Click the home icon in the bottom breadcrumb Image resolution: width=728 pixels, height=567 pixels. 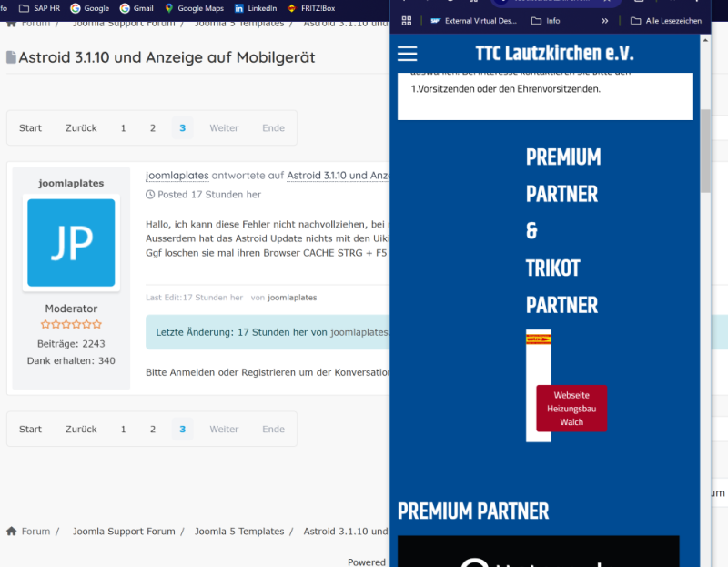12,531
